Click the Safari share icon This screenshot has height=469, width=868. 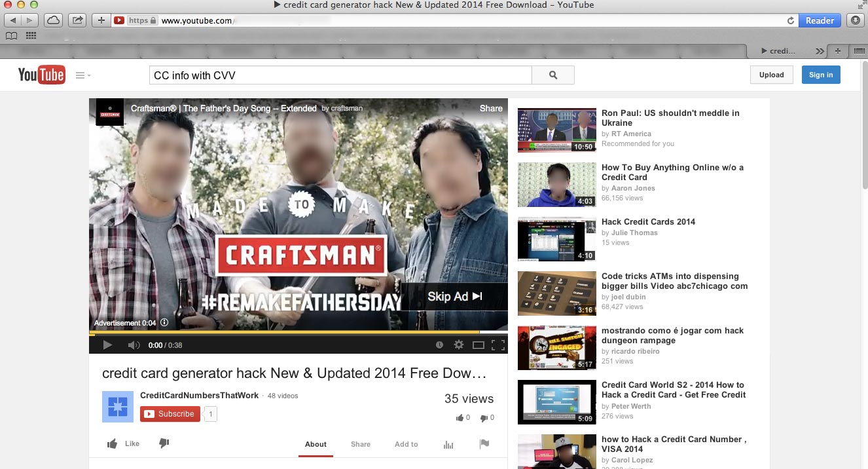77,20
